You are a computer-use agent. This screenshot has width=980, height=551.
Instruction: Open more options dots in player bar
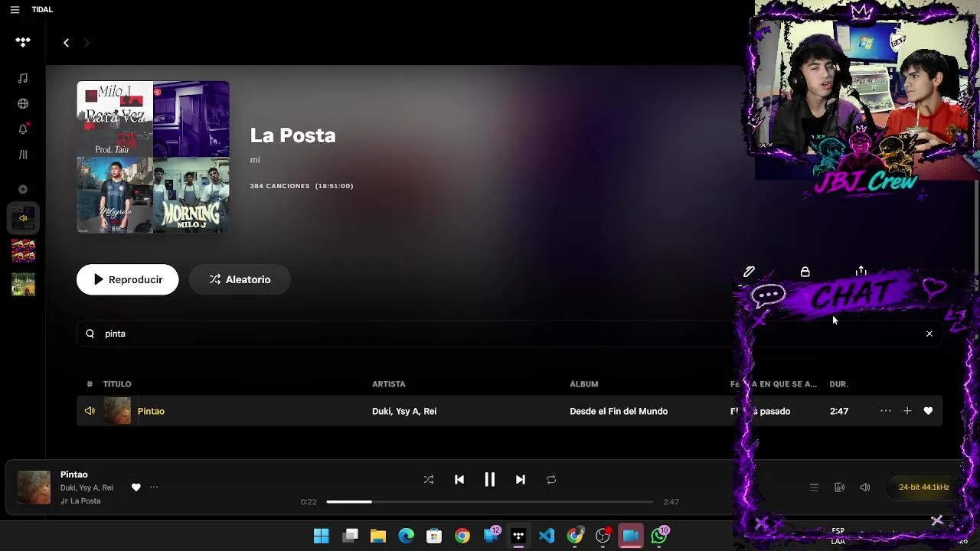click(154, 487)
